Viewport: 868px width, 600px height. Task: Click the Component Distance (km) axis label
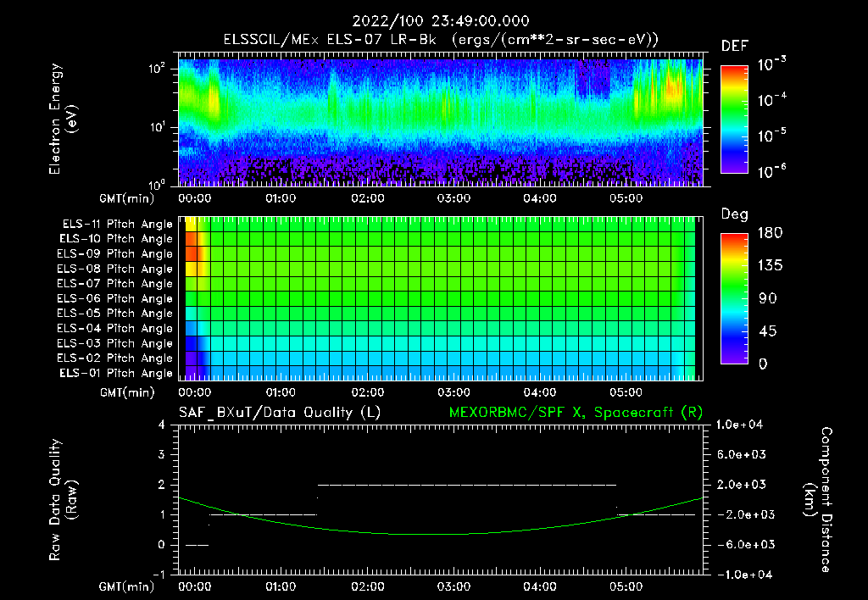pos(818,500)
